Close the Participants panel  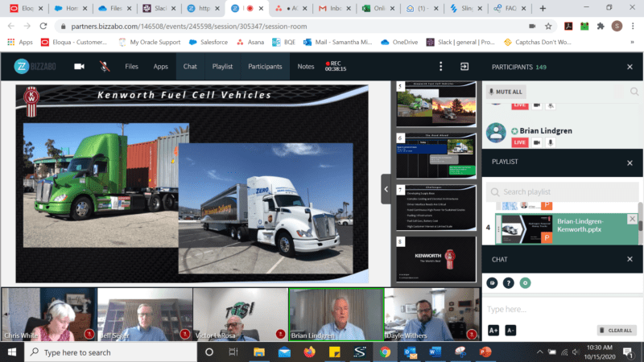(630, 67)
